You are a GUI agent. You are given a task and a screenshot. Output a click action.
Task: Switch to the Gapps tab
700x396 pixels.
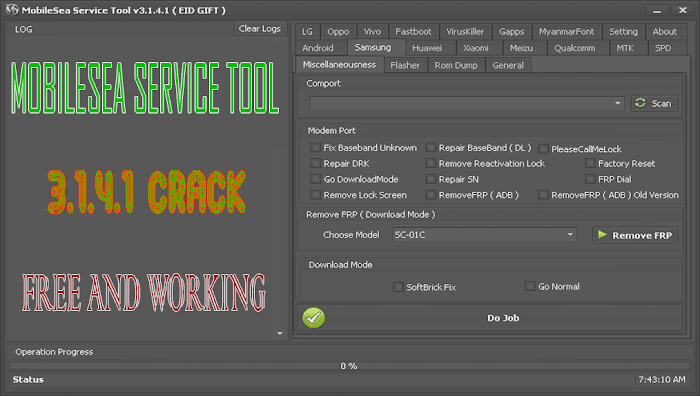[512, 32]
